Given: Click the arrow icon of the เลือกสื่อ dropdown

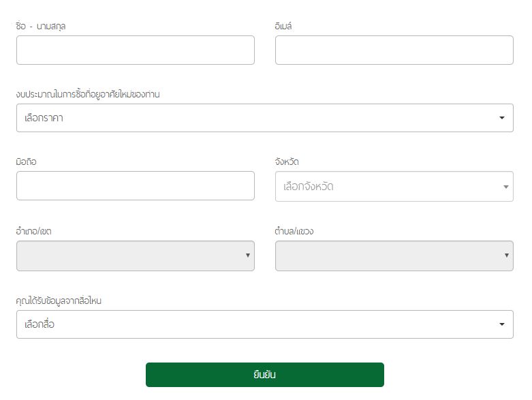Looking at the screenshot, I should pos(502,324).
